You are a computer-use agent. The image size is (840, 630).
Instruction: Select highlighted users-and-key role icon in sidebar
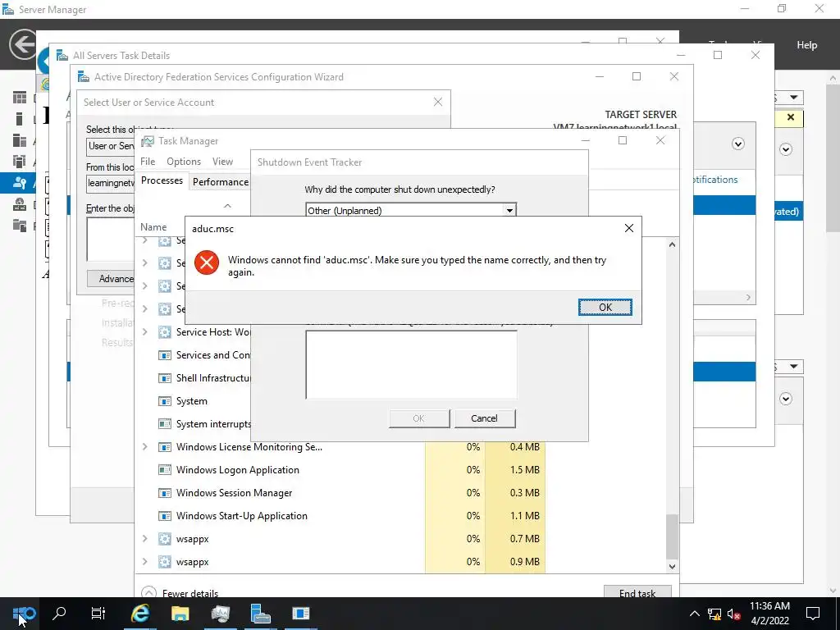coord(20,183)
